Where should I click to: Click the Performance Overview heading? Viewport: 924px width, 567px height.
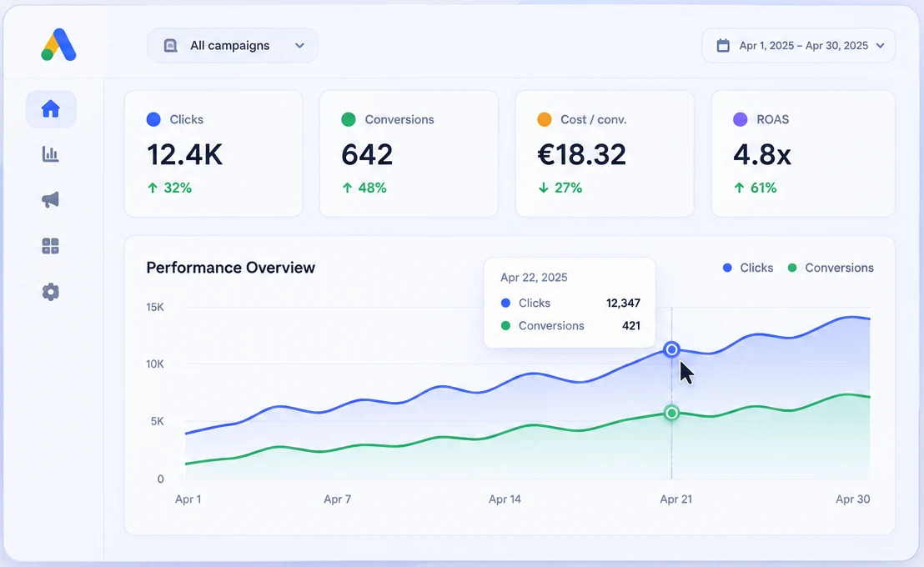click(x=230, y=268)
